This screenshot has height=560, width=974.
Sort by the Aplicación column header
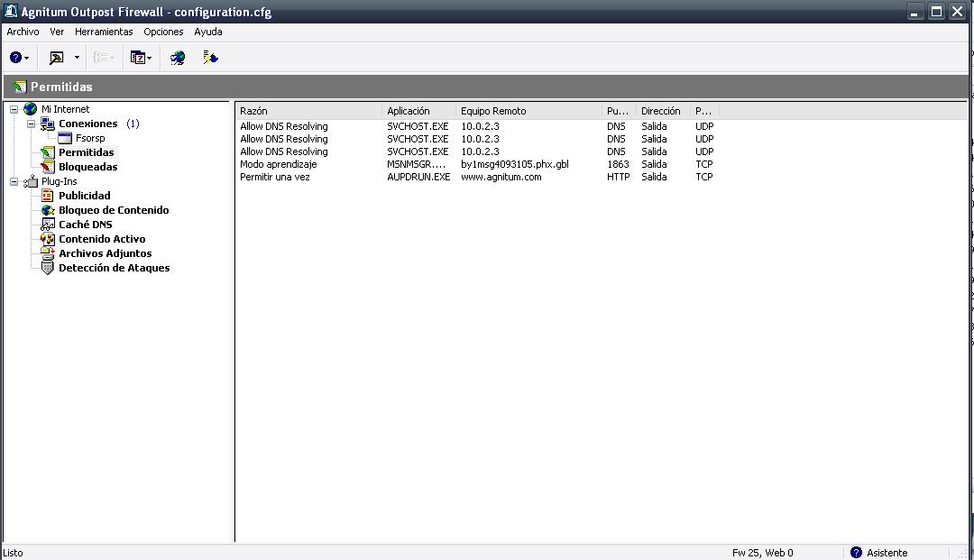click(419, 111)
